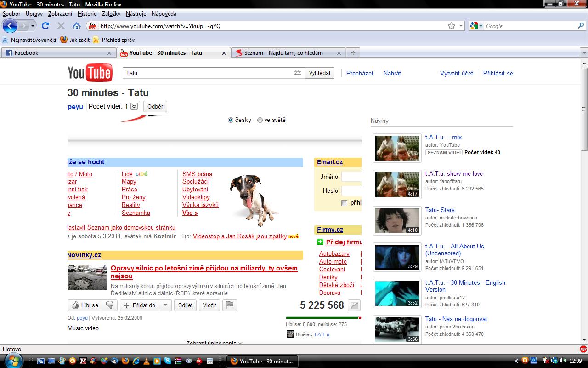
Task: Tick the checkbox under the Heslo field
Action: pos(344,203)
